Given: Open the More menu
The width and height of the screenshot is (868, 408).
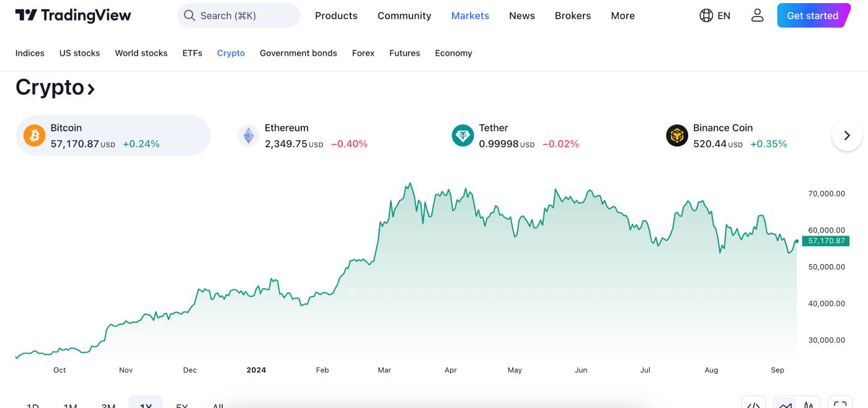Looking at the screenshot, I should click(622, 16).
